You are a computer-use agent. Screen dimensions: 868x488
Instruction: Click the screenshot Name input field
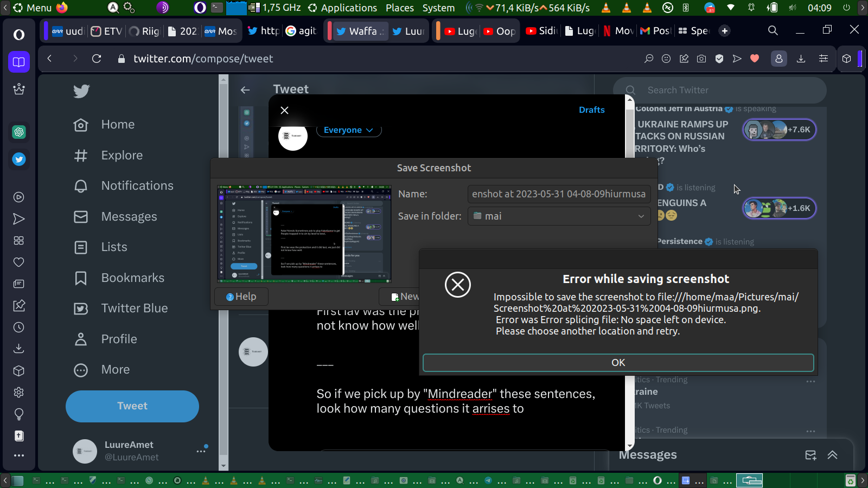coord(559,194)
